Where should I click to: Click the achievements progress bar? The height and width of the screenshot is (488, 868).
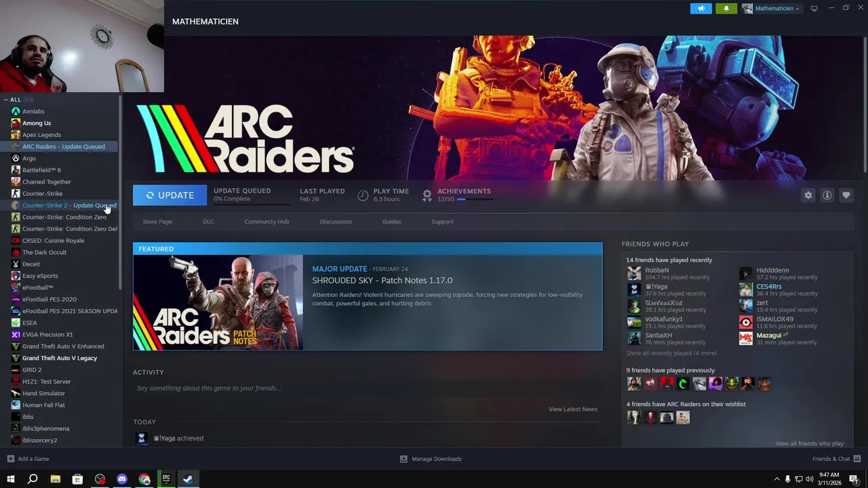(474, 199)
